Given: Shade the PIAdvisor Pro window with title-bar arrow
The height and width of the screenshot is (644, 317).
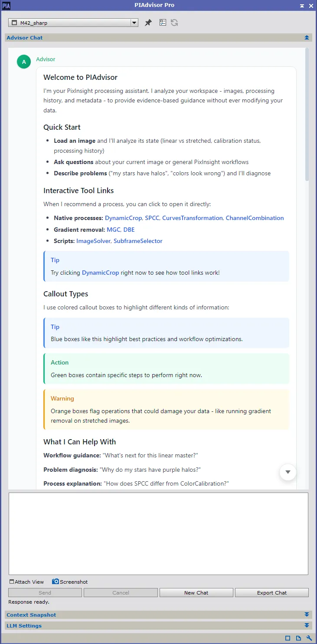Looking at the screenshot, I should [x=302, y=6].
